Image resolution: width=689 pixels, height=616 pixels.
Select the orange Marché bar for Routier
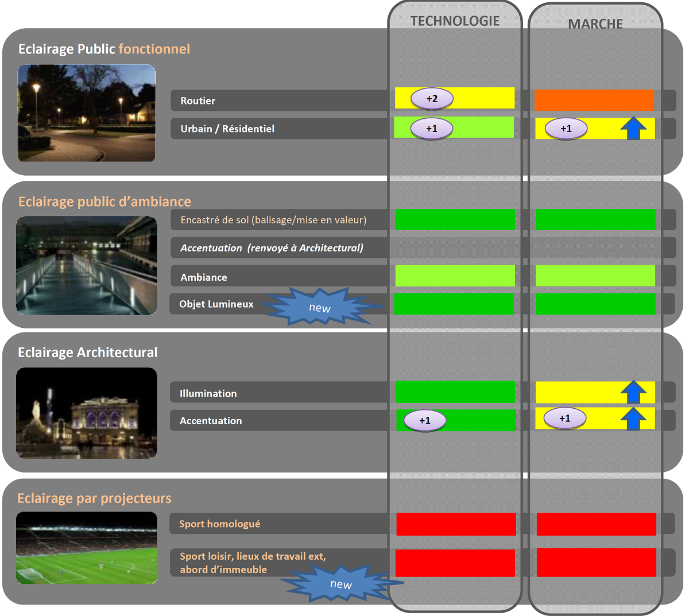(594, 100)
